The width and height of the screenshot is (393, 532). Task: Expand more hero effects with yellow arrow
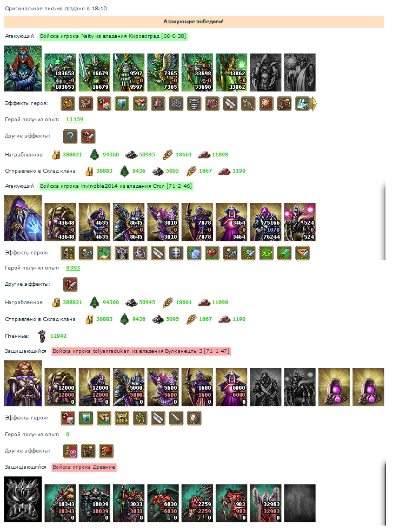(314, 104)
